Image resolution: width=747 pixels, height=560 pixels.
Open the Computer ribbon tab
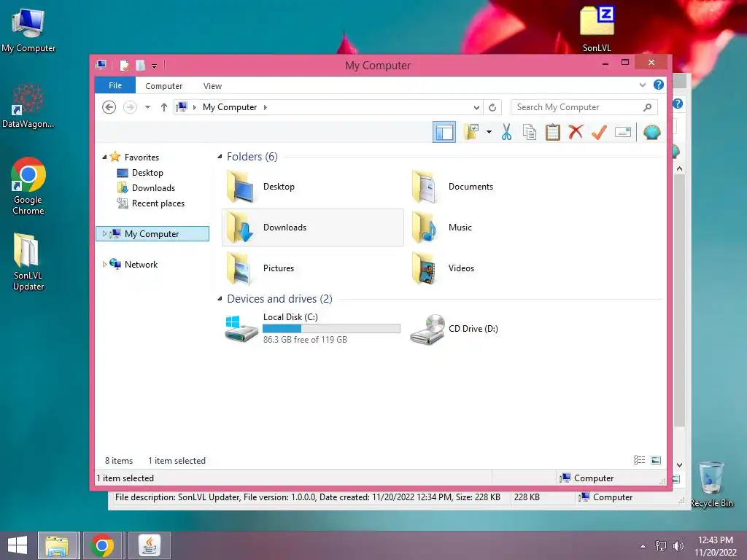click(164, 86)
